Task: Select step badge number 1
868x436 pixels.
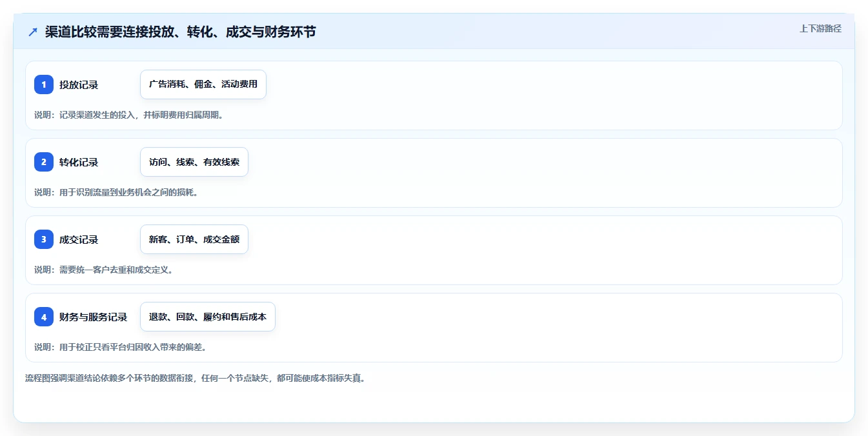Action: [x=44, y=84]
